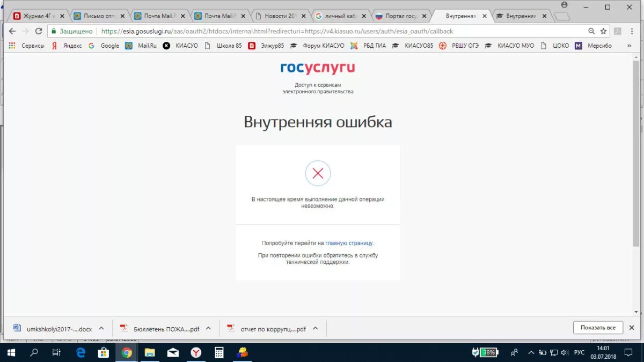This screenshot has width=644, height=362.
Task: Open Calculator from taskbar
Action: click(219, 352)
